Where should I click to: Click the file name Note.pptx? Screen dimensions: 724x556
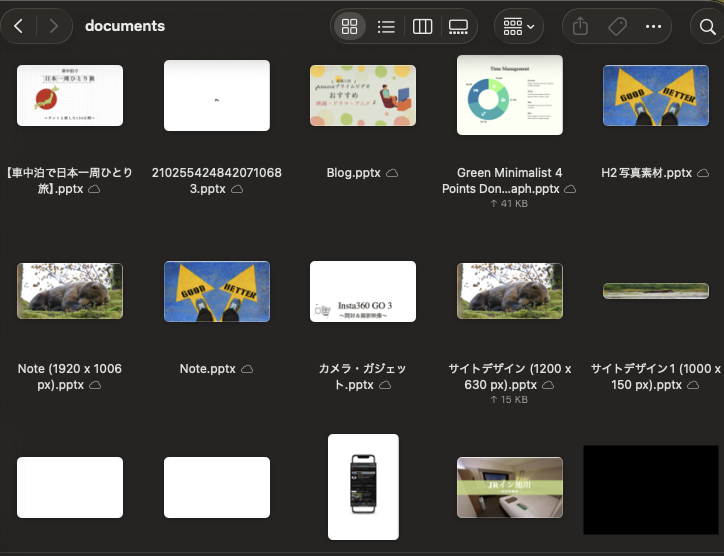click(x=208, y=369)
